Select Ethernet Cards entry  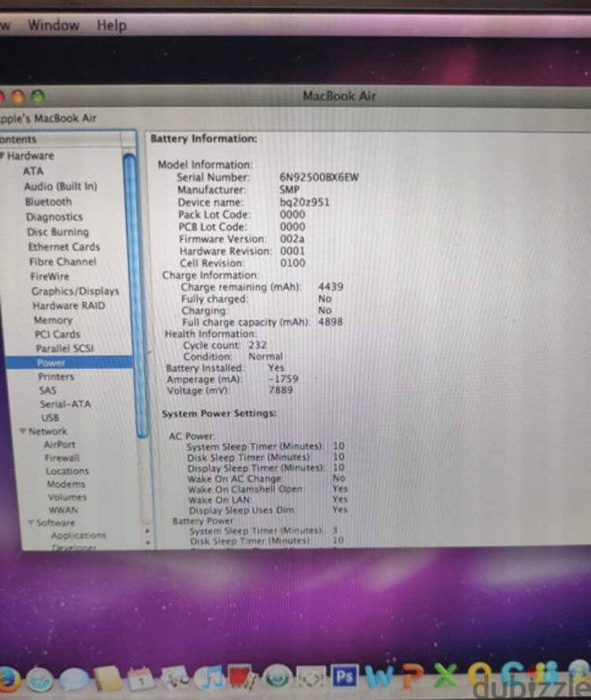pos(64,247)
